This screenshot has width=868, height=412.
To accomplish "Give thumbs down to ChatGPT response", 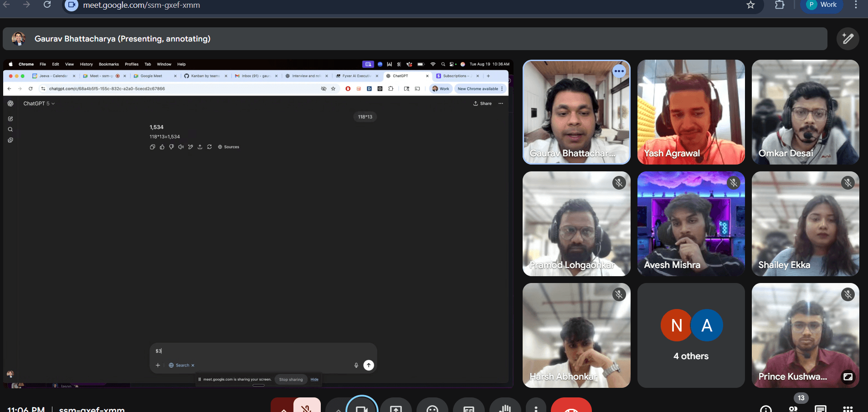I will pos(171,147).
